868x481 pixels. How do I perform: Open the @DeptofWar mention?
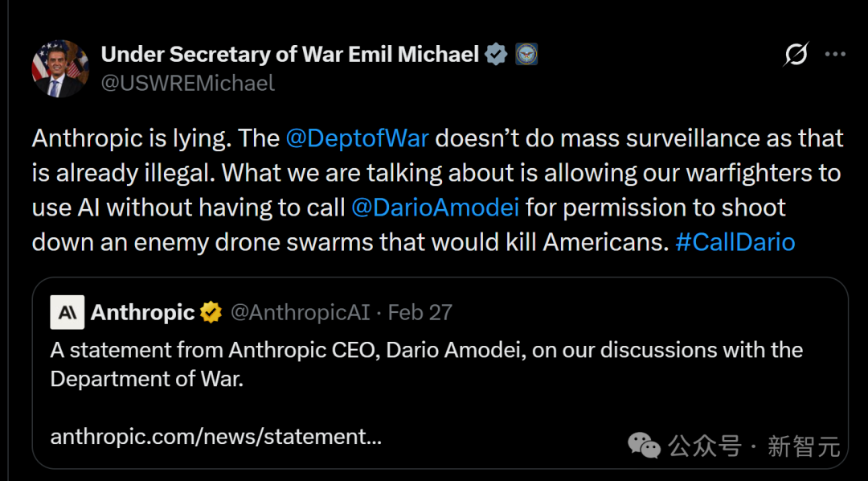(x=358, y=138)
